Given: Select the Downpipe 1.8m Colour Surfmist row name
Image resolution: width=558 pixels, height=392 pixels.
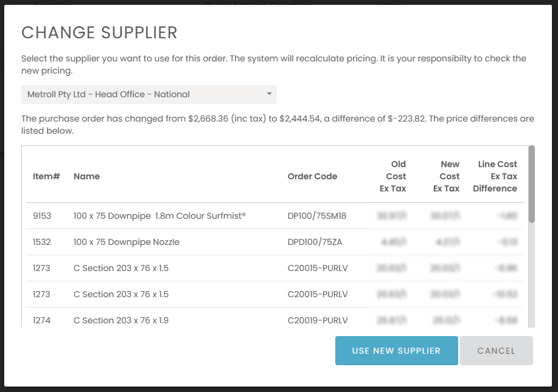Looking at the screenshot, I should tap(159, 216).
